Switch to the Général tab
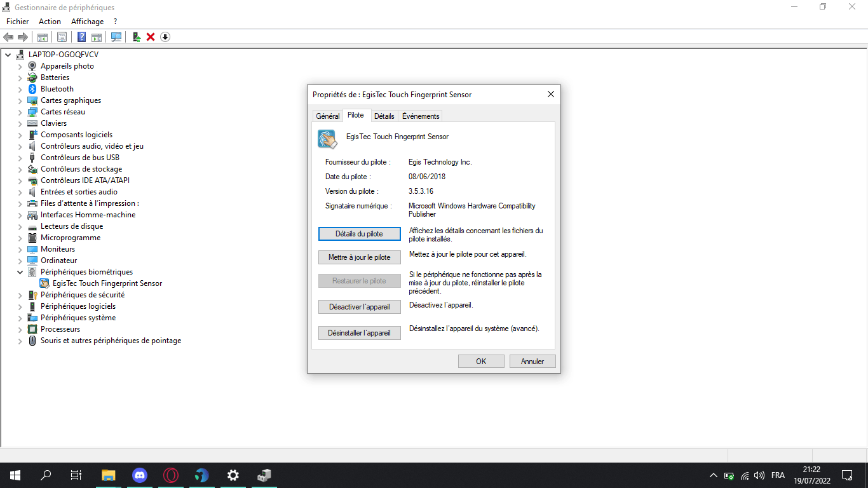Screen dimensions: 868x488 point(328,116)
